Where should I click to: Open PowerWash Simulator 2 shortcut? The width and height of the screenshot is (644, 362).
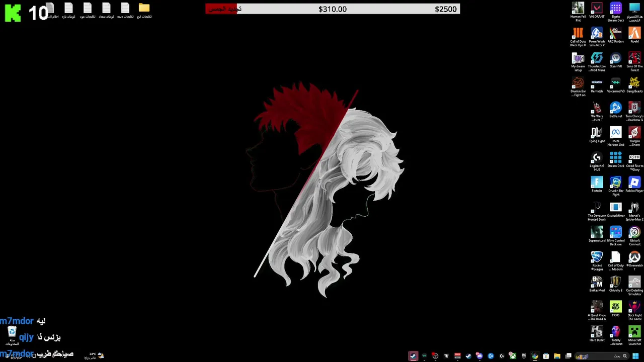click(x=597, y=37)
